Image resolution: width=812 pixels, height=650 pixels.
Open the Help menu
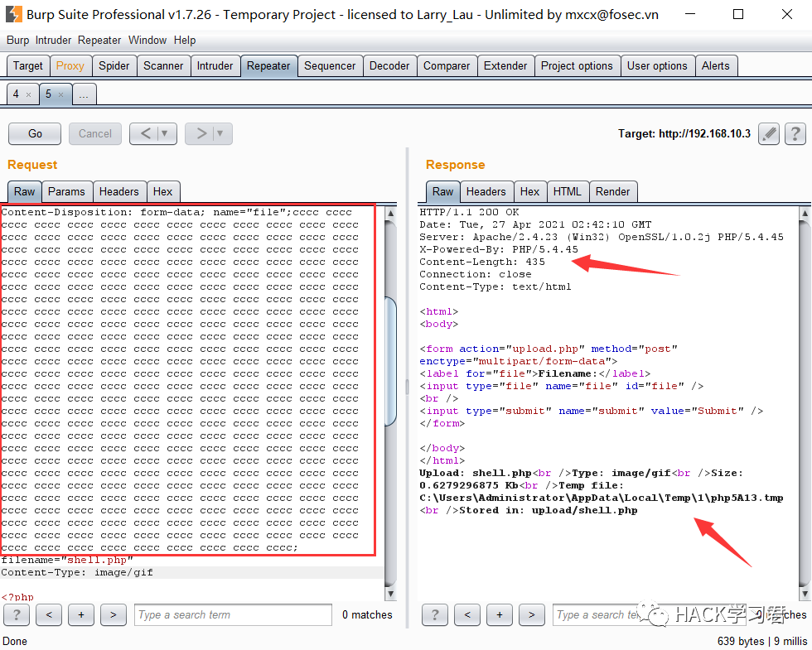point(185,41)
